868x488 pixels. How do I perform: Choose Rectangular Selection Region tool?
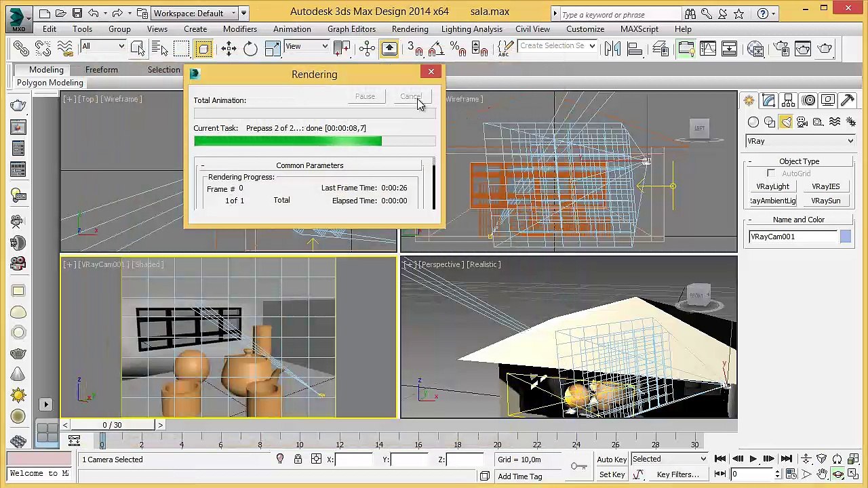tap(181, 48)
